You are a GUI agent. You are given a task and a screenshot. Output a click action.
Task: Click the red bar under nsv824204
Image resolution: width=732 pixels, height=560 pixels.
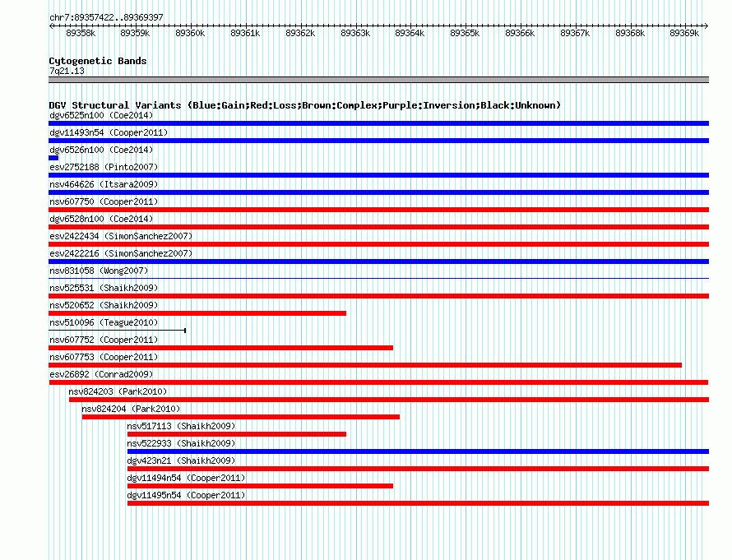(241, 417)
